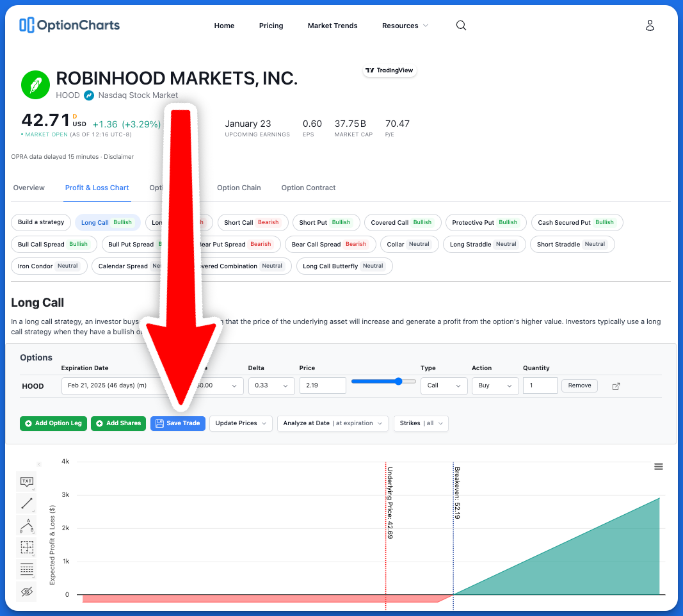683x616 pixels.
Task: Open option leg external link icon
Action: click(616, 386)
